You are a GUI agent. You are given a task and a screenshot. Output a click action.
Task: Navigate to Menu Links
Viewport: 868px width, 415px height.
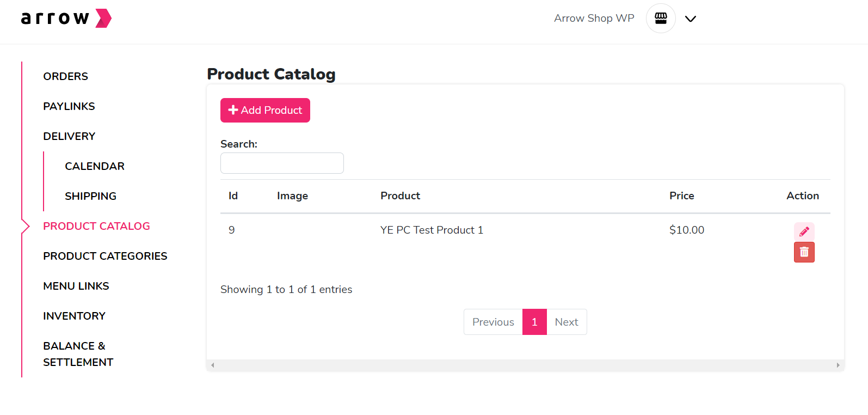pos(76,286)
